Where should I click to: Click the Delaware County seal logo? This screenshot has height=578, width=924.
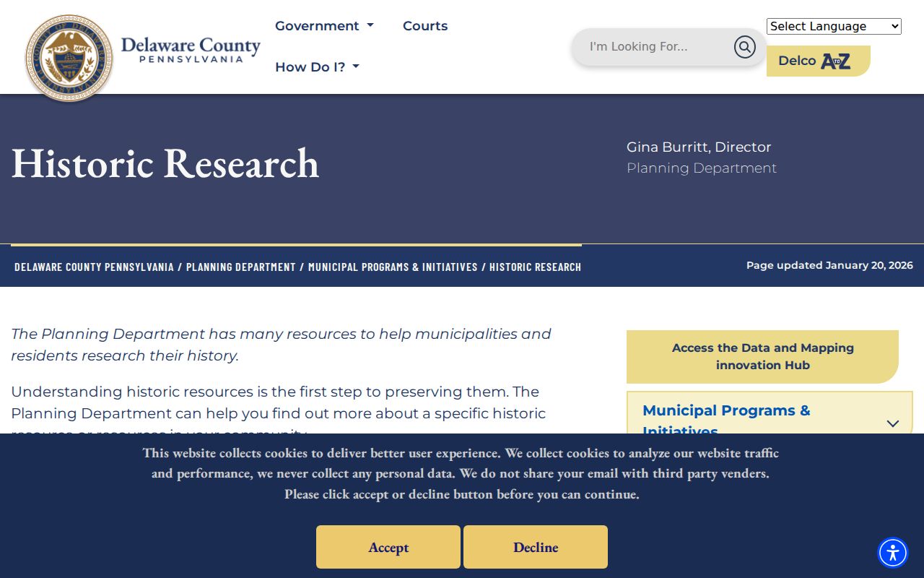(x=69, y=58)
